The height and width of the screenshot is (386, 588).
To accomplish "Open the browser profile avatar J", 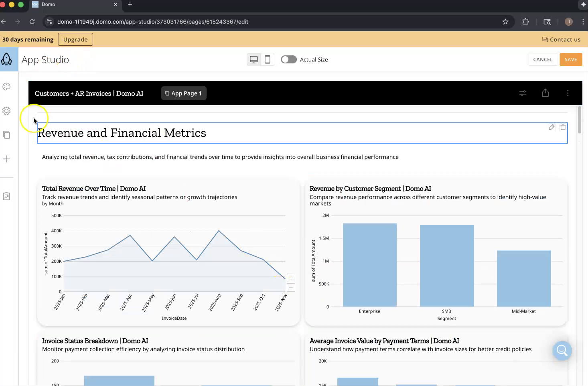I will (568, 22).
